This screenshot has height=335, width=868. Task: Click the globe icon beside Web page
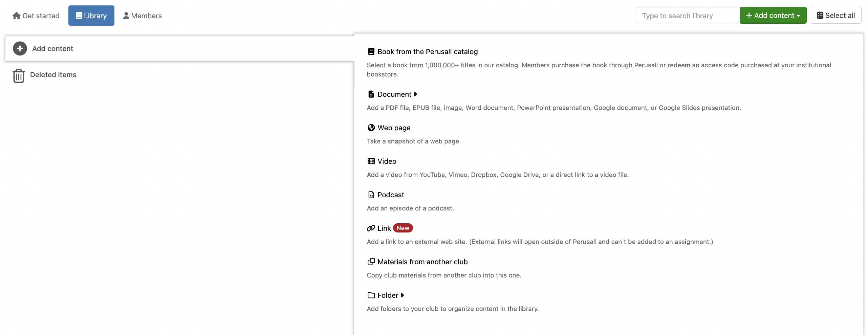point(371,128)
